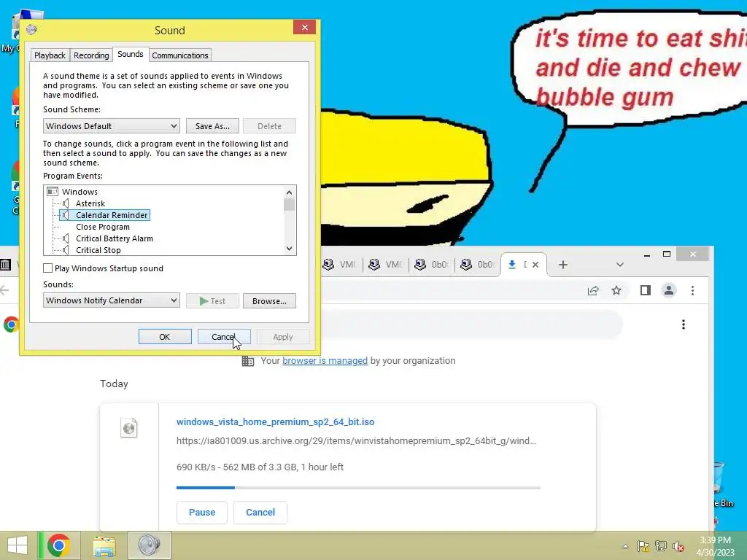This screenshot has height=560, width=747.
Task: Click the Chrome taskbar icon
Action: (x=58, y=545)
